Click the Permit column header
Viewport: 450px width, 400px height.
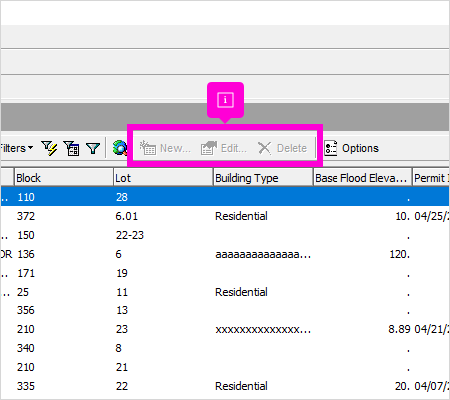point(431,178)
